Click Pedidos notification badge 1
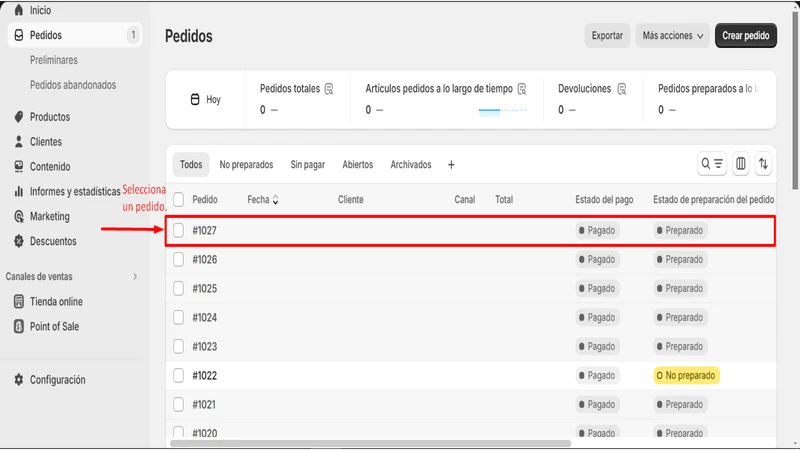 click(x=133, y=35)
